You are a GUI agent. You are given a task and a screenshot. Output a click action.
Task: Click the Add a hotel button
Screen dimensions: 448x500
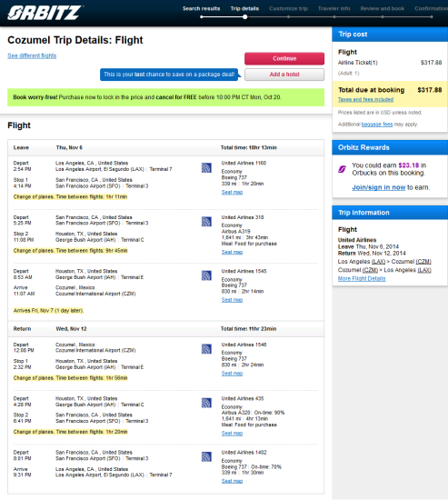click(284, 75)
